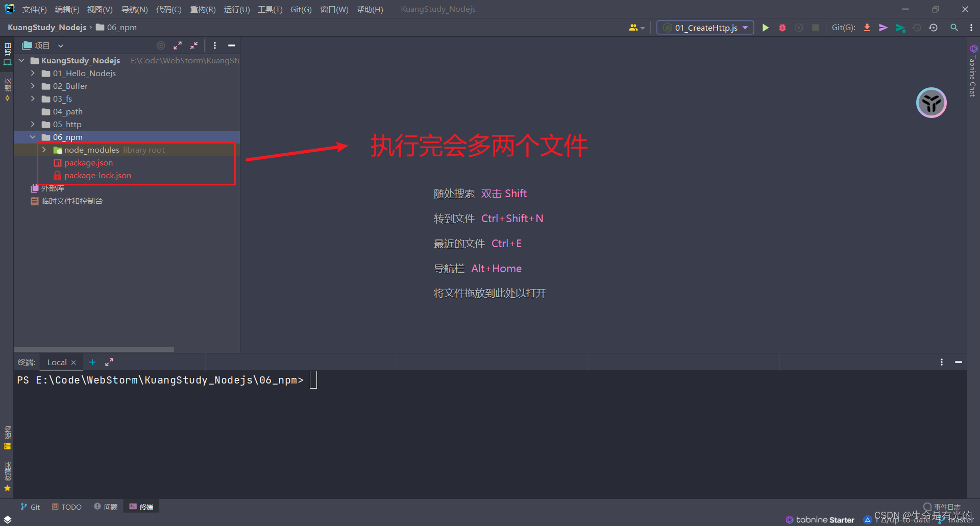Open the run configuration dropdown 01_CreateHttp.js
Image resolution: width=980 pixels, height=526 pixels.
click(705, 28)
